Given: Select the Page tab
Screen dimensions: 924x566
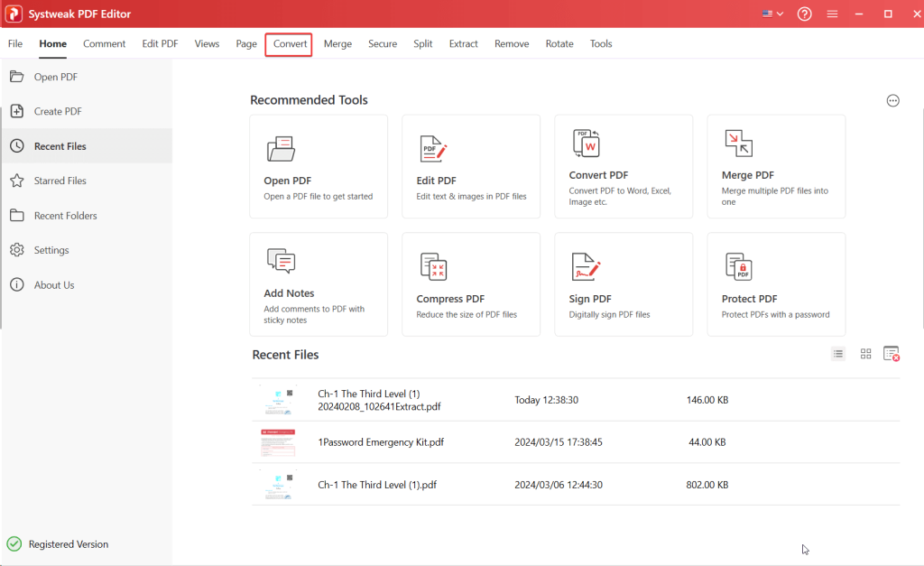Looking at the screenshot, I should click(x=246, y=43).
